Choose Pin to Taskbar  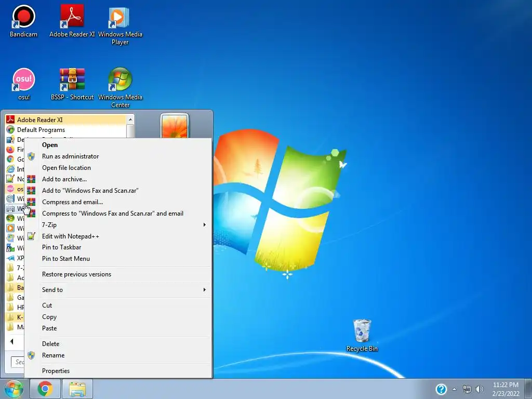[118, 247]
